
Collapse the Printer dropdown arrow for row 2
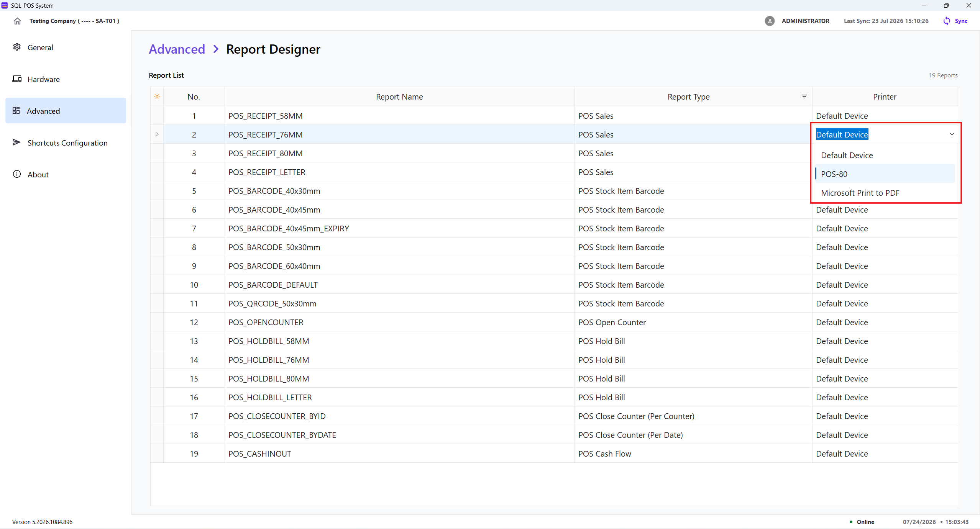pyautogui.click(x=952, y=134)
